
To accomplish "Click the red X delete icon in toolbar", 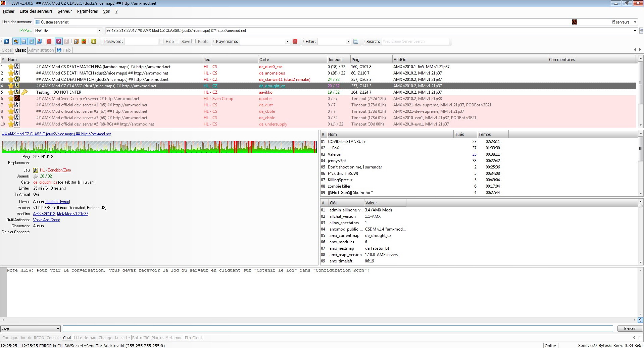I will tap(49, 41).
